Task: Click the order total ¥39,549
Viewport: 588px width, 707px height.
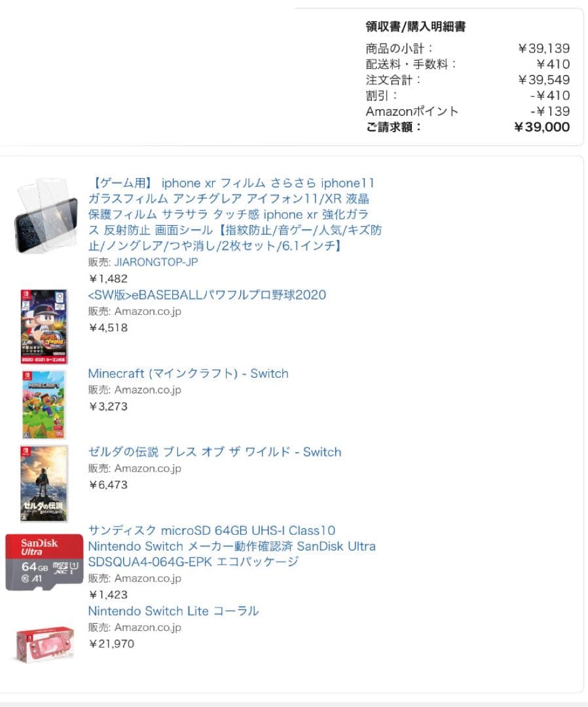Action: tap(544, 80)
